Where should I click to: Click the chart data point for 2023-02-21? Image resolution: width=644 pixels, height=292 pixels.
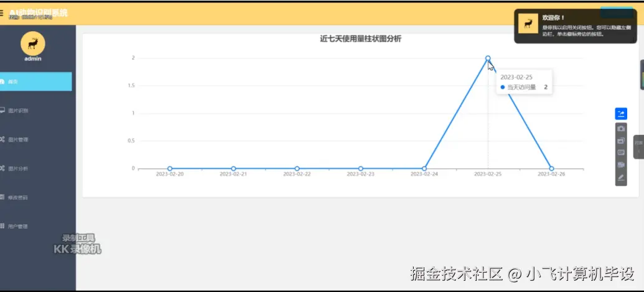(x=233, y=168)
